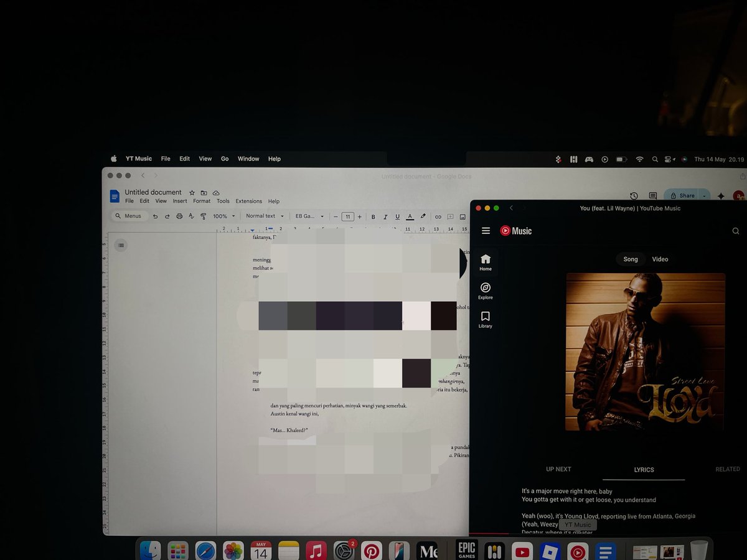The image size is (747, 560).
Task: Click the Menus search box
Action: 129,216
